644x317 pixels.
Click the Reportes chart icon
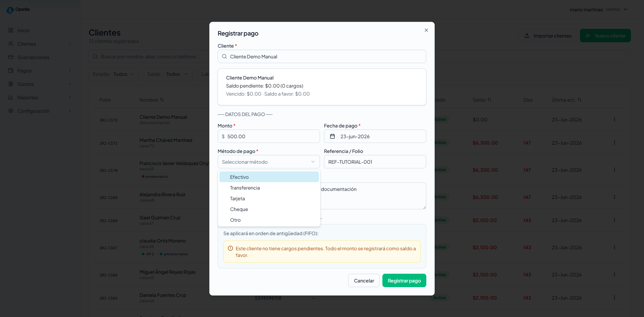tap(11, 97)
